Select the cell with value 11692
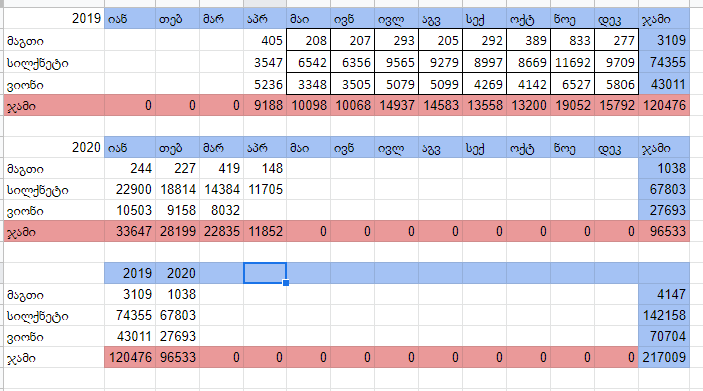 [573, 62]
